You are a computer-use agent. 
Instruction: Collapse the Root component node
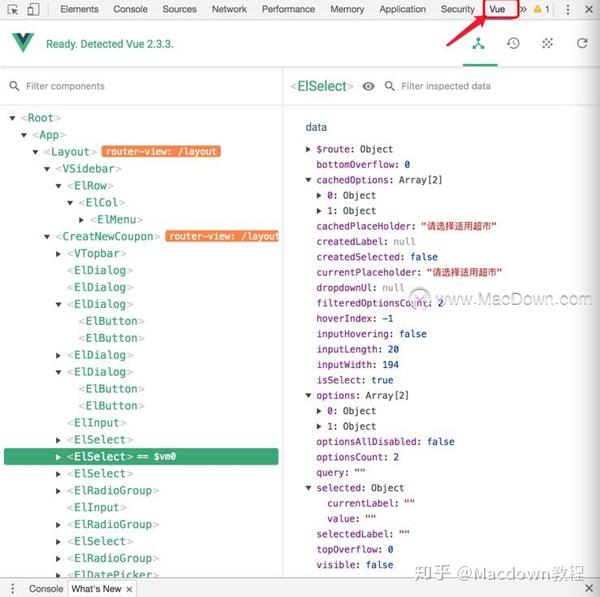12,118
